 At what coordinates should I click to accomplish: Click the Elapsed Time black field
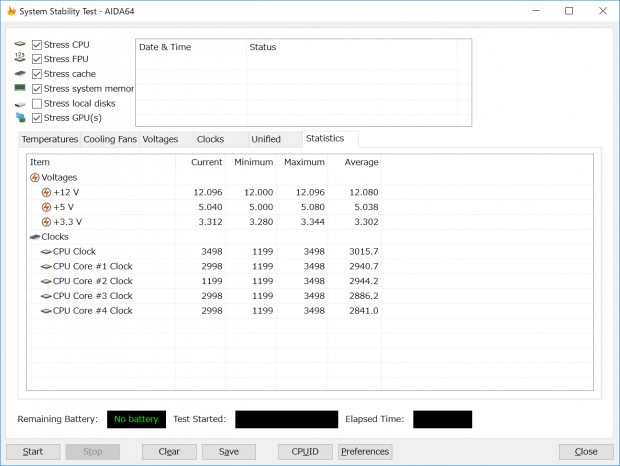pos(442,419)
